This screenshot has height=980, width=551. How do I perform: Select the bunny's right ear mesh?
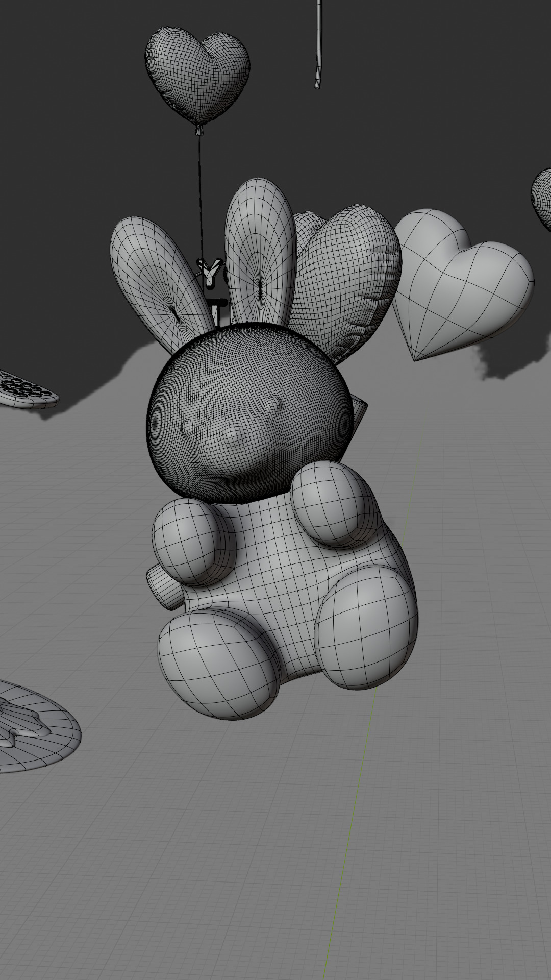261,253
